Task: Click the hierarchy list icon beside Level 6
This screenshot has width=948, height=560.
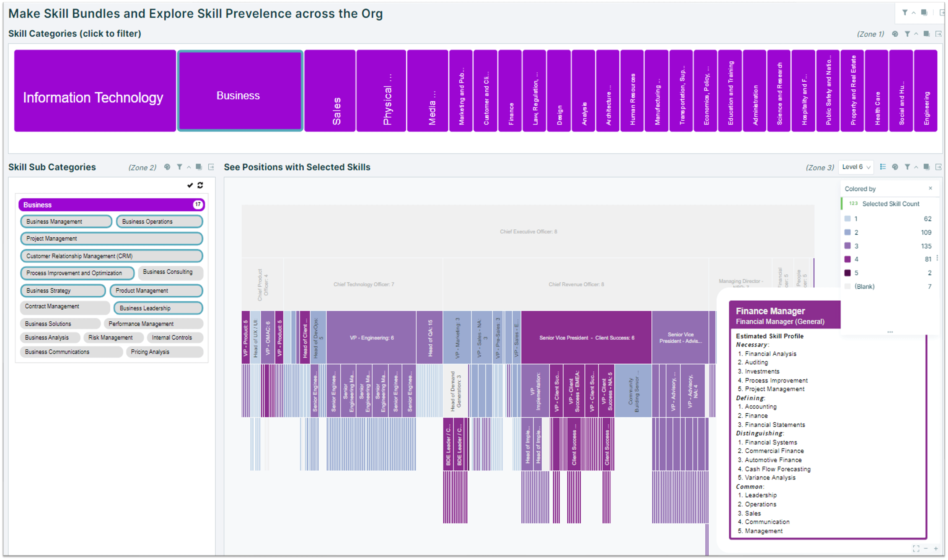Action: click(883, 167)
